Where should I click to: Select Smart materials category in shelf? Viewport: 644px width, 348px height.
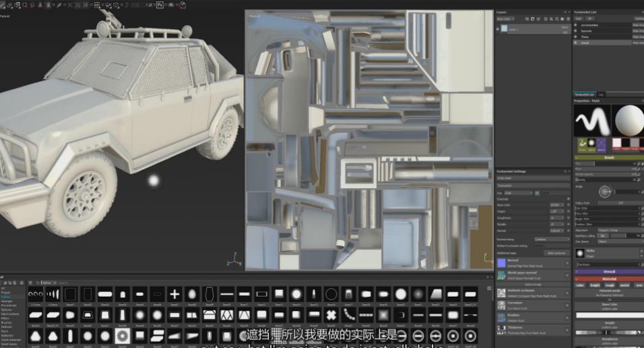[x=11, y=340]
